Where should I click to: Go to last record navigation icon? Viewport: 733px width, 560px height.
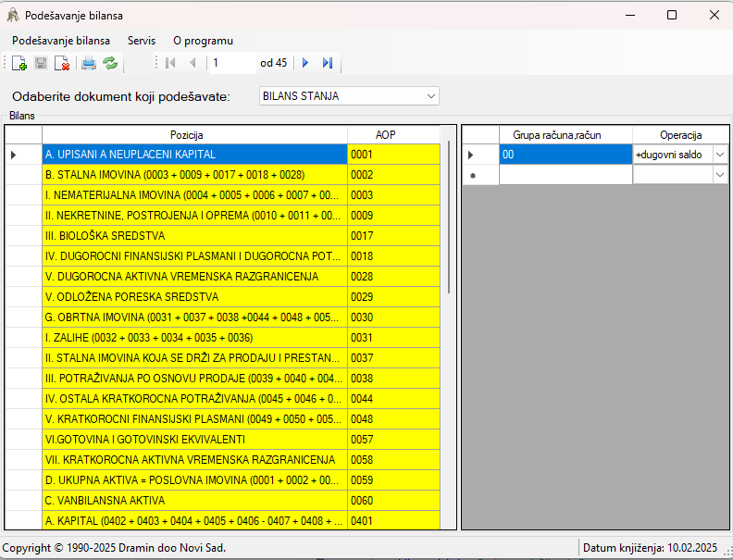(328, 63)
